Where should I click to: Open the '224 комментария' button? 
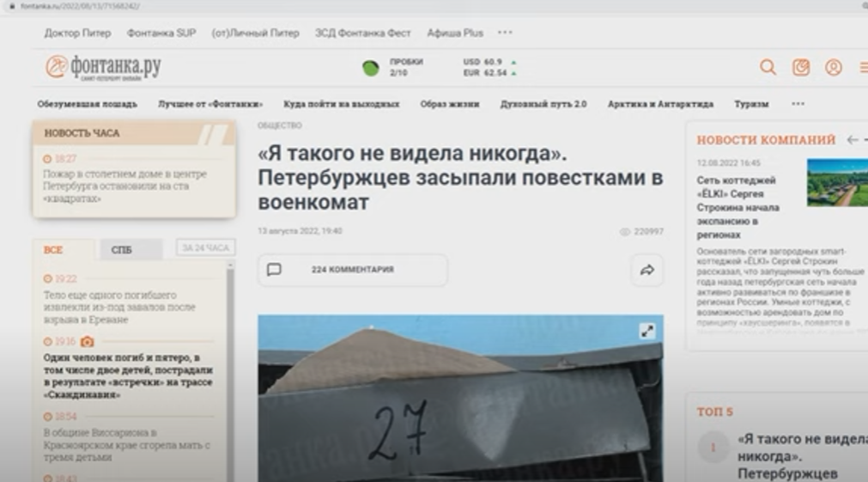tap(352, 270)
